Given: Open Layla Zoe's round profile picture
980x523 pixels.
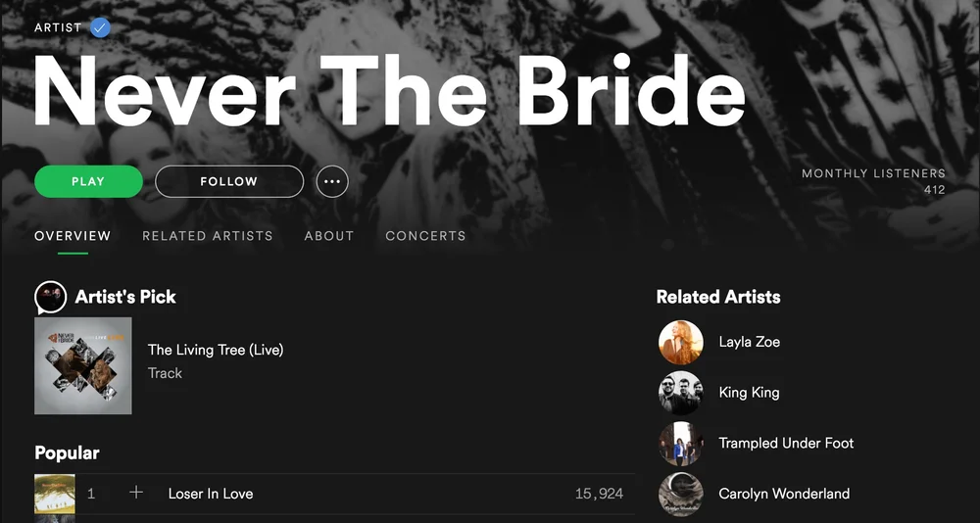Looking at the screenshot, I should [x=681, y=343].
